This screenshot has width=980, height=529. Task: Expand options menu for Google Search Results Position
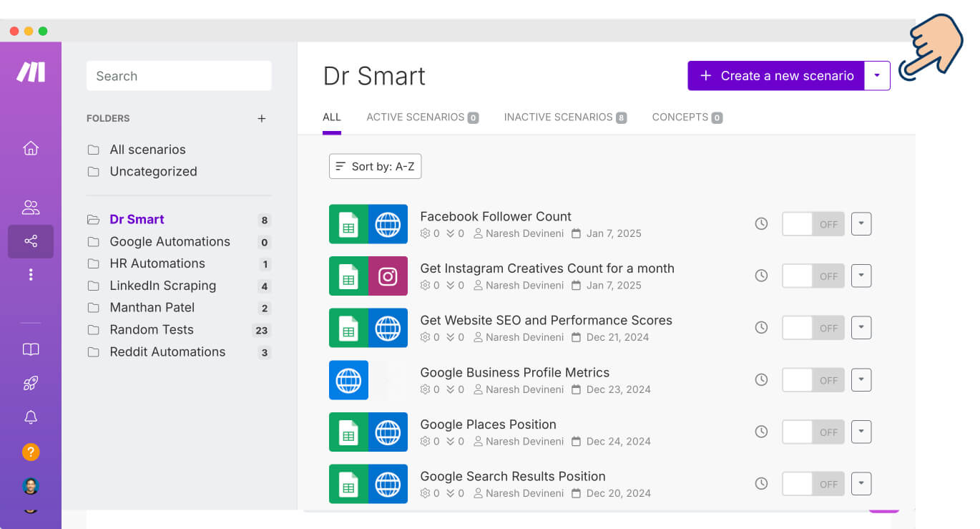(861, 484)
